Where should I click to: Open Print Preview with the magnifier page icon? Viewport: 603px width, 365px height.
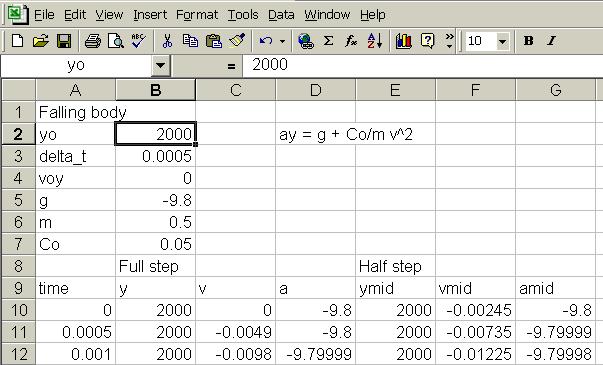pos(115,40)
